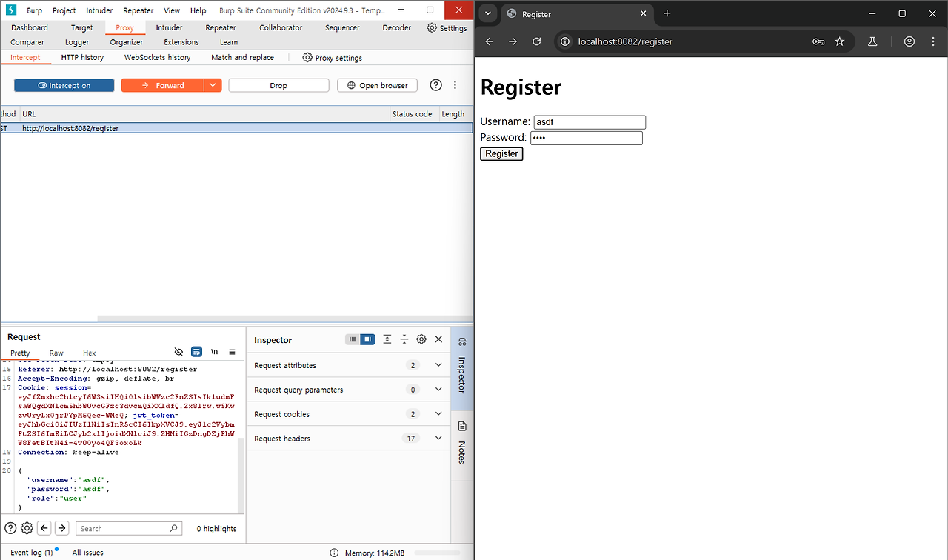Open Match and replace sub-tab
Viewport: 948px width, 560px height.
tap(242, 57)
